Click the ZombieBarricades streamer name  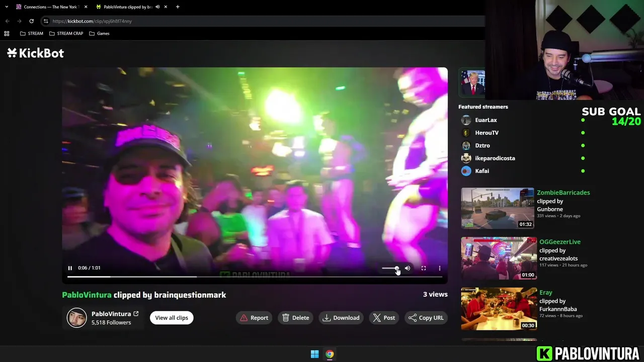[563, 193]
